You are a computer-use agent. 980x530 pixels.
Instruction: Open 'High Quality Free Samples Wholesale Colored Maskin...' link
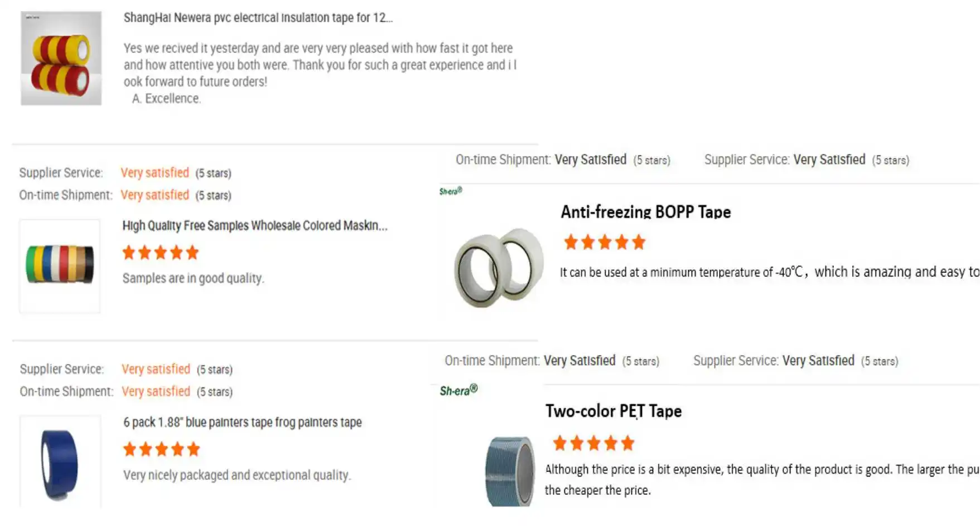pyautogui.click(x=254, y=226)
